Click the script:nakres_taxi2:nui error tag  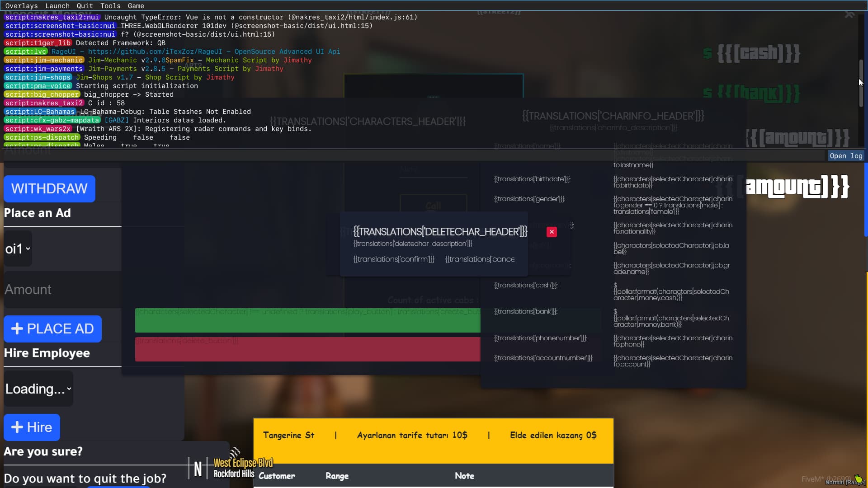pos(52,17)
